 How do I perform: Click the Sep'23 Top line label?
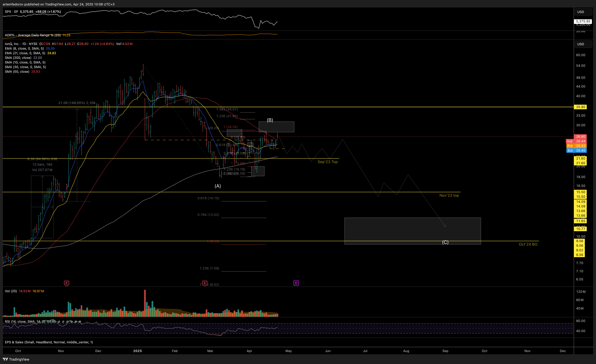(328, 162)
